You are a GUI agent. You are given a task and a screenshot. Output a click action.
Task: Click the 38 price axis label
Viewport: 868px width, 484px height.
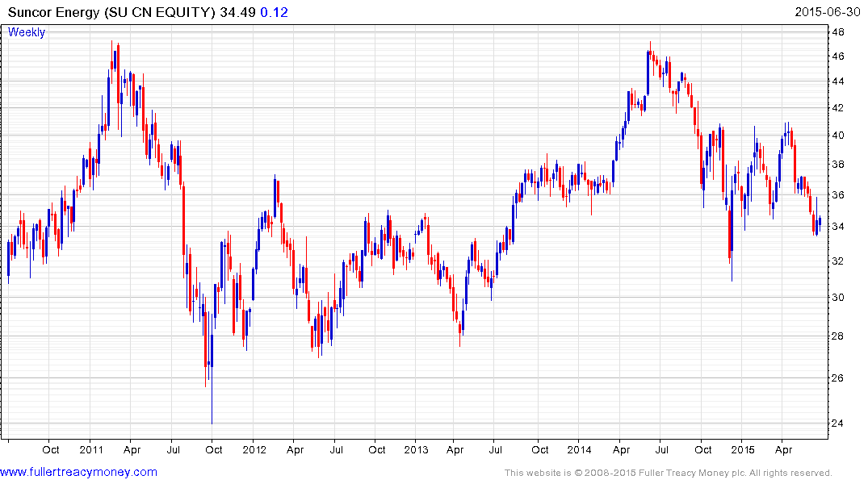coord(838,165)
